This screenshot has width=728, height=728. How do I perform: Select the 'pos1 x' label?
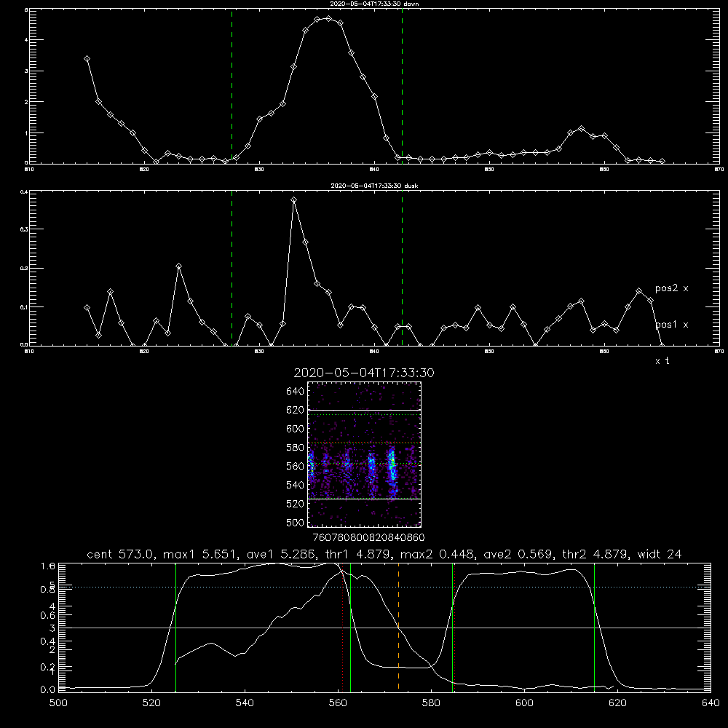[x=671, y=325]
